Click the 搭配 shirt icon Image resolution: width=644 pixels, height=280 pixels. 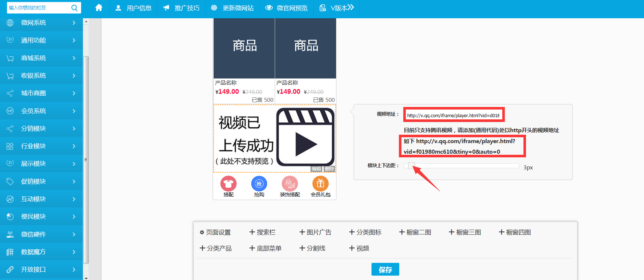[228, 184]
